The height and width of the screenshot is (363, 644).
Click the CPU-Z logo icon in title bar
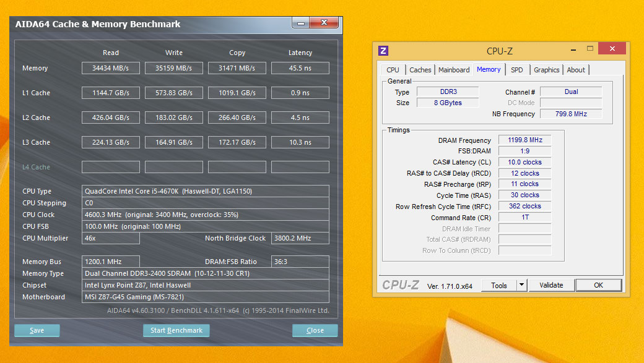(x=383, y=51)
